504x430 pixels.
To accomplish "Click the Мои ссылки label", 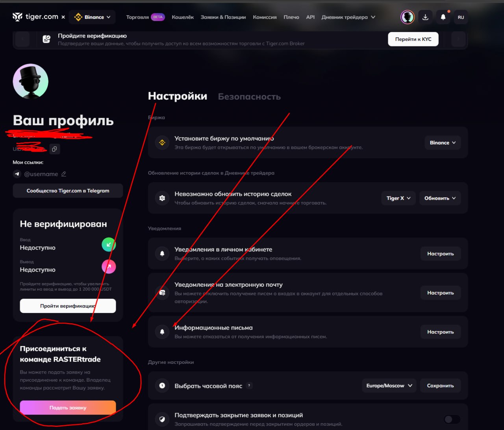I will pyautogui.click(x=28, y=162).
